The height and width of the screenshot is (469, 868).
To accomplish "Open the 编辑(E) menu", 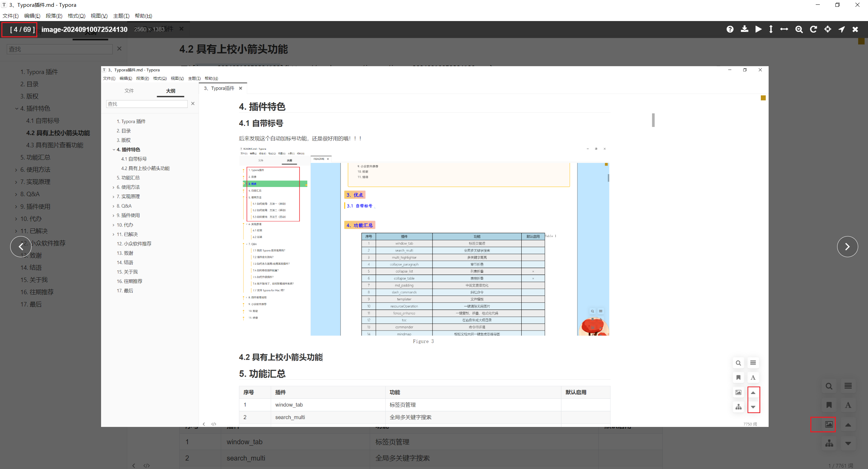I will tap(32, 16).
